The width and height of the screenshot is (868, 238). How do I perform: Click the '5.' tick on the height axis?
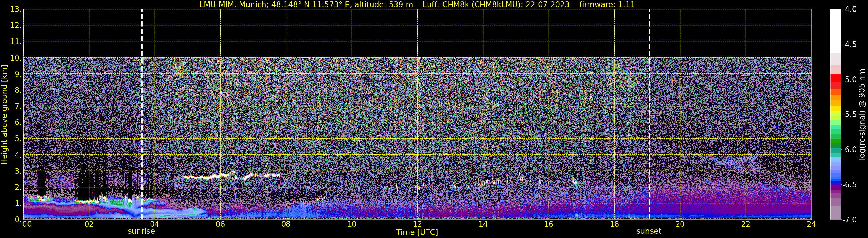click(x=18, y=139)
